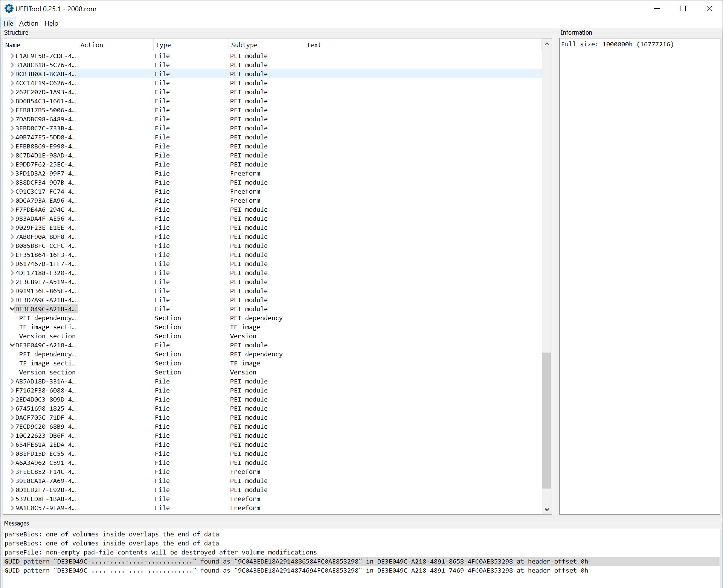Select the first TE image section row
723x588 pixels.
pyautogui.click(x=47, y=327)
